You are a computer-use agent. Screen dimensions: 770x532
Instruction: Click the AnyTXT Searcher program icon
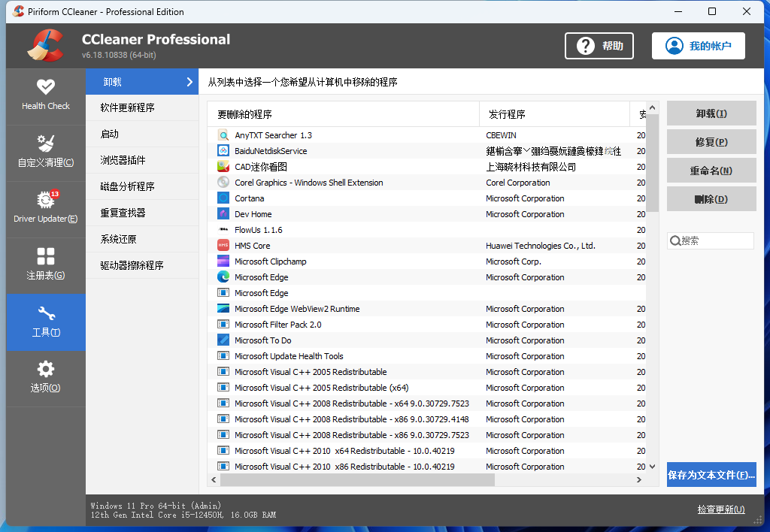tap(223, 135)
